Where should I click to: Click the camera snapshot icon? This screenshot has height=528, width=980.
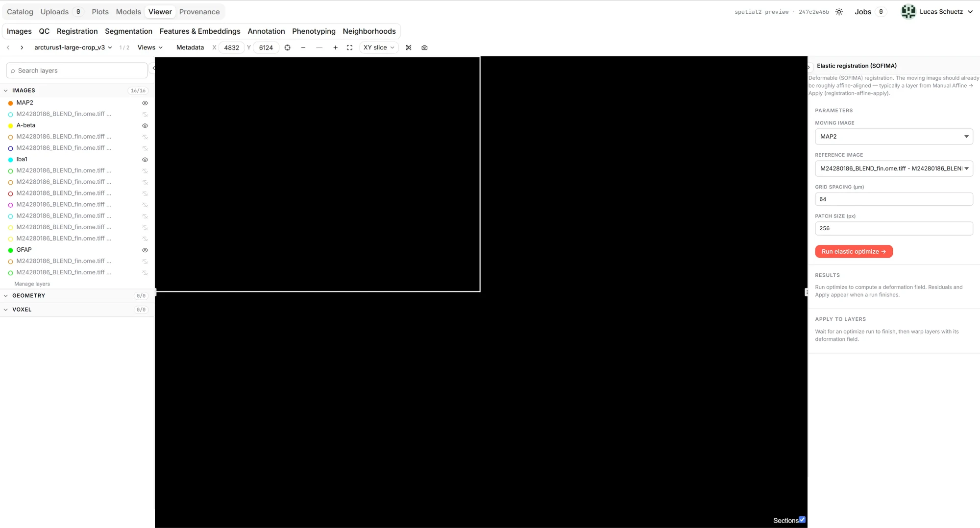424,48
